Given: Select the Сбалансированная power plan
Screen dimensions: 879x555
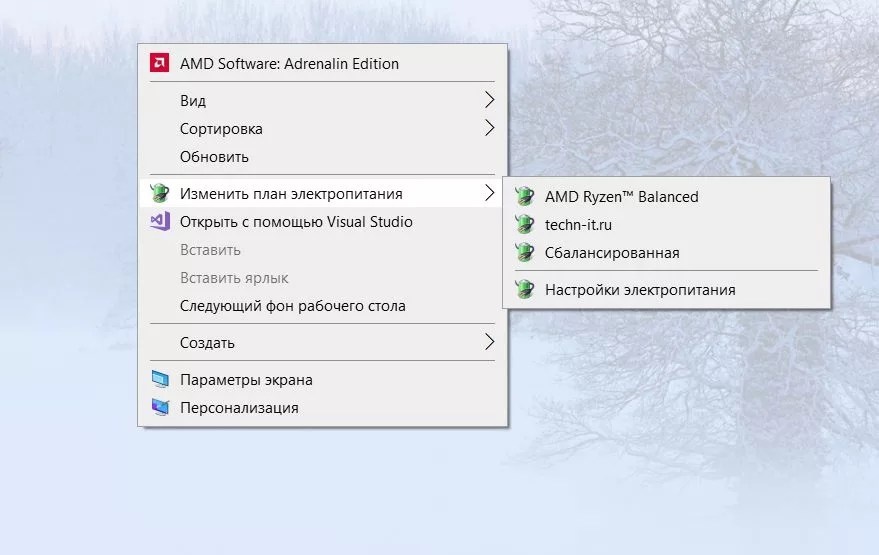Looking at the screenshot, I should tap(666, 253).
